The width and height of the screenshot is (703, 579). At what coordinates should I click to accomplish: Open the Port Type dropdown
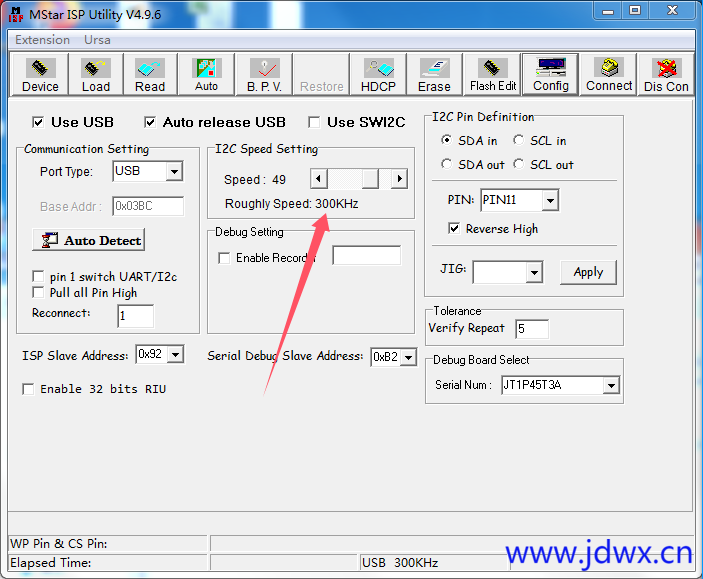[x=174, y=171]
